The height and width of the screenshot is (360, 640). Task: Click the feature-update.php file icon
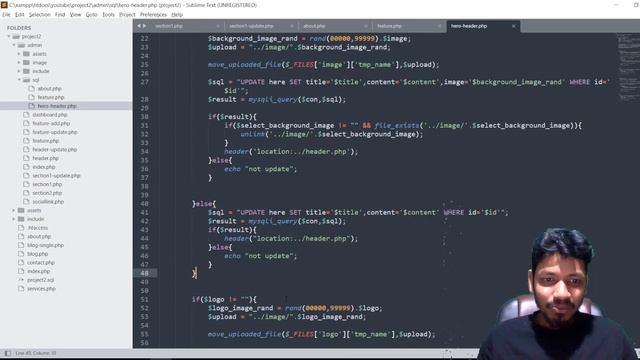tap(26, 132)
